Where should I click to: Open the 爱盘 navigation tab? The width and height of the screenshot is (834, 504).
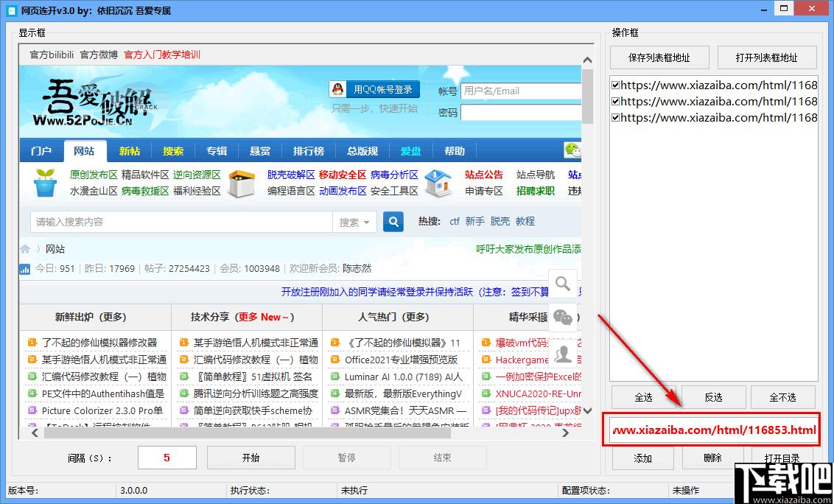click(410, 151)
